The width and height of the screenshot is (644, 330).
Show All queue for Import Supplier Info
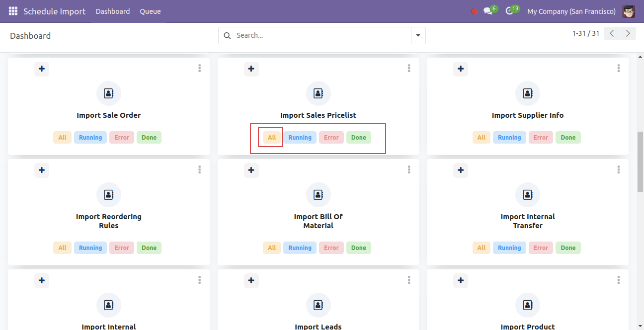point(482,138)
